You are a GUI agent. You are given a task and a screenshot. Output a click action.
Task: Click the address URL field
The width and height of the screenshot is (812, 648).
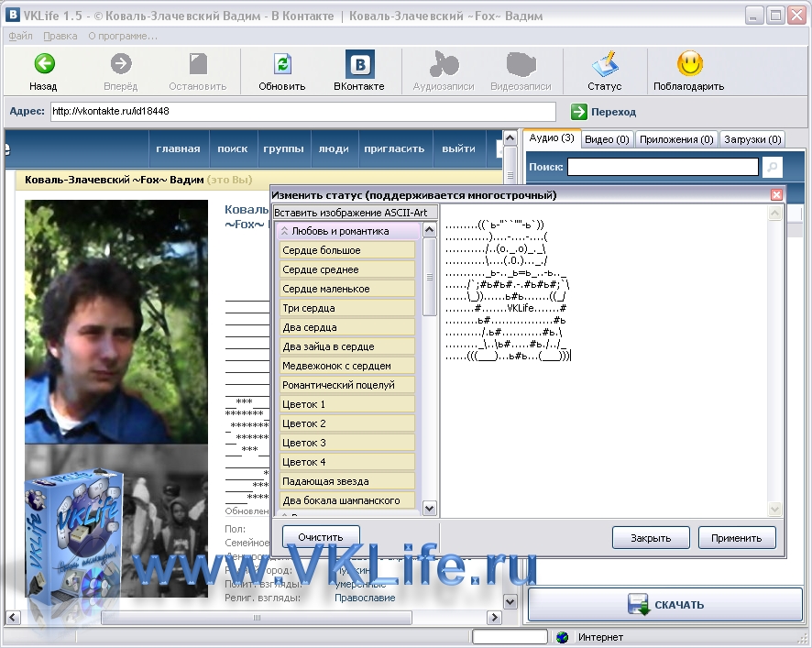point(302,112)
